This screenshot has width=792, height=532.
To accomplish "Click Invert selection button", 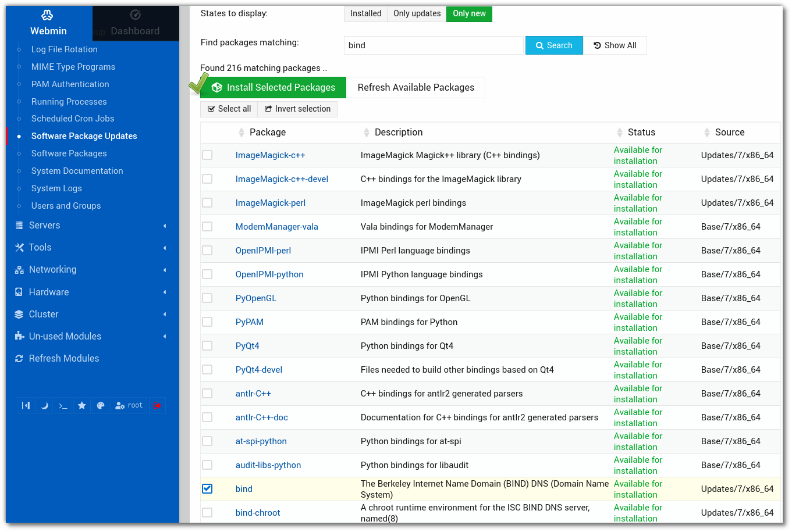I will [x=297, y=109].
